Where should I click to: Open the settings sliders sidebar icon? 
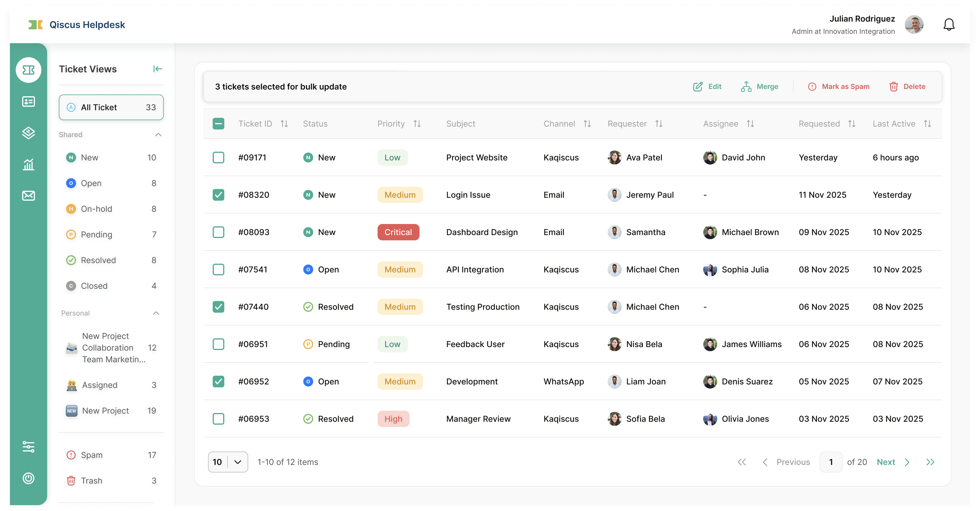click(x=29, y=447)
